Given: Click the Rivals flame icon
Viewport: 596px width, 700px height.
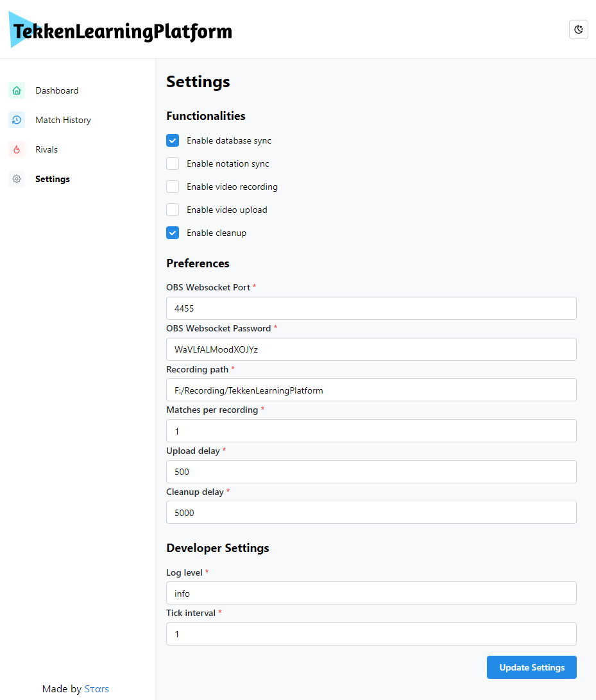Looking at the screenshot, I should pos(17,149).
